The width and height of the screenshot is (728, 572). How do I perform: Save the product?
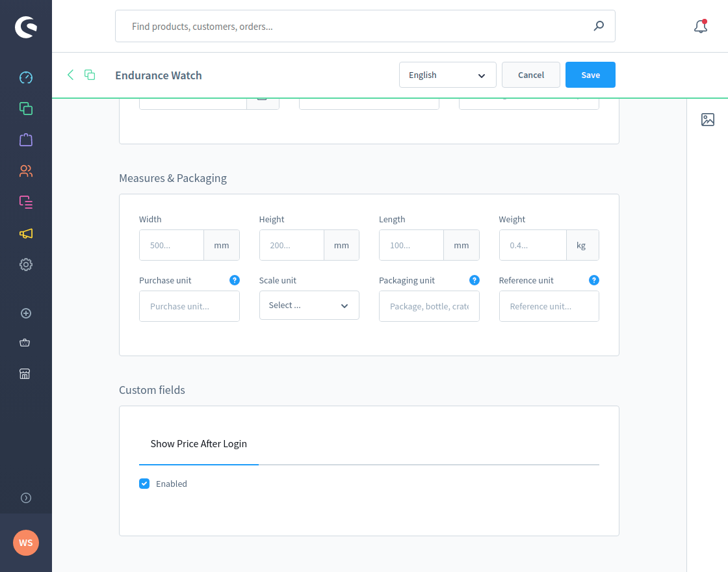(x=590, y=75)
